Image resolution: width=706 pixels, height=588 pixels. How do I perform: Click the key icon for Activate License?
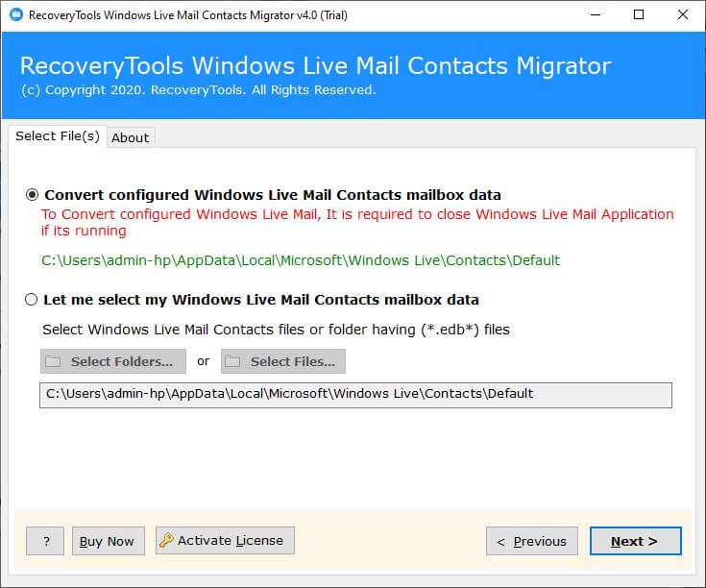click(x=166, y=541)
